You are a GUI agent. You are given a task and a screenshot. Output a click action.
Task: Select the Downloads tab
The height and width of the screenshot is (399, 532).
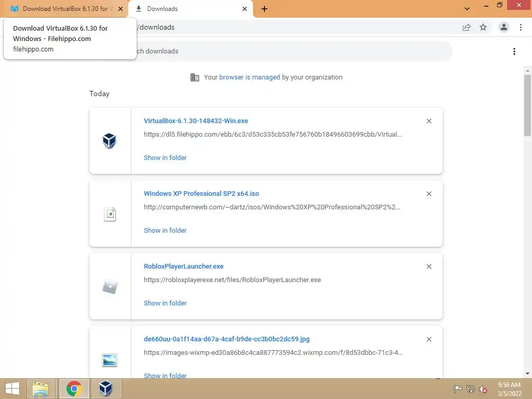point(191,9)
